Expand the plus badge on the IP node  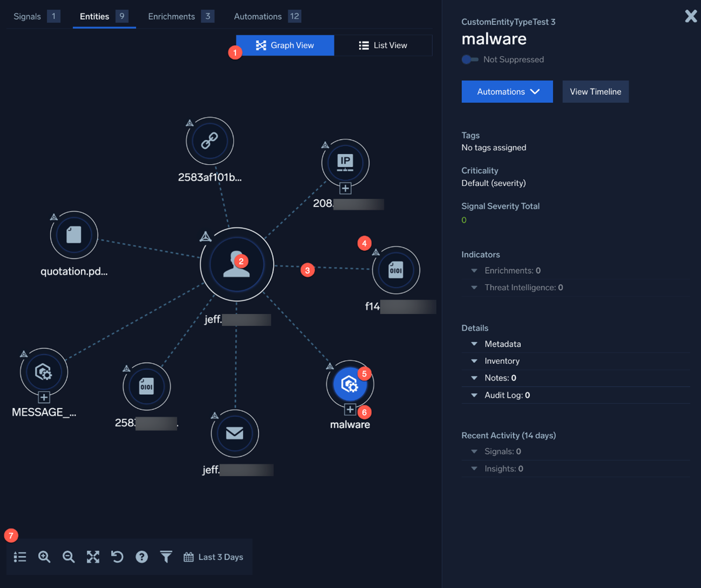(x=345, y=188)
